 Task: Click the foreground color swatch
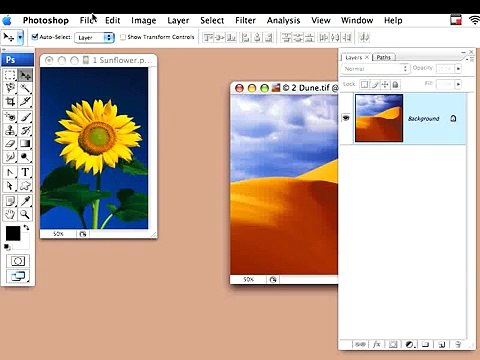tap(13, 233)
